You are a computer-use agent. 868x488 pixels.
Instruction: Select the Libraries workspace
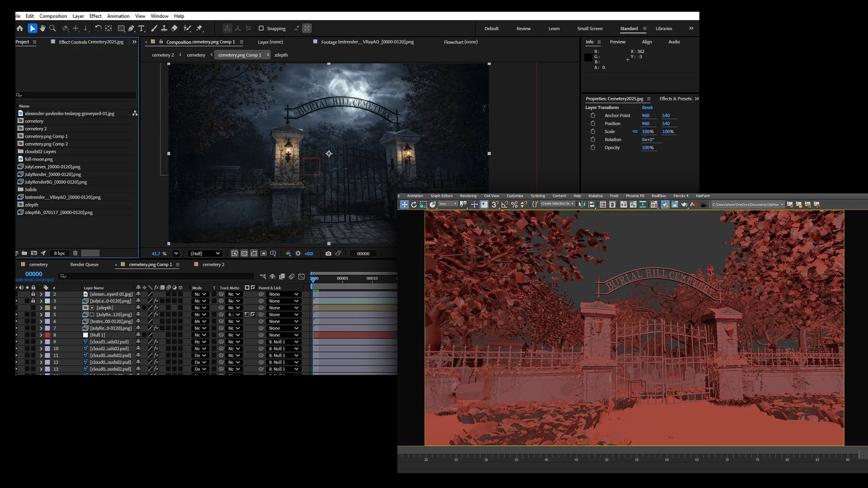(664, 28)
